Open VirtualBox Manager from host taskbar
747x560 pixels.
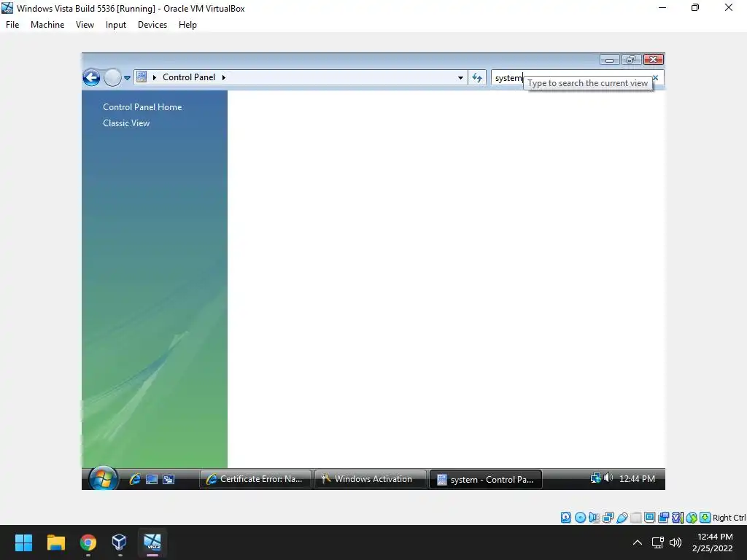pyautogui.click(x=119, y=542)
